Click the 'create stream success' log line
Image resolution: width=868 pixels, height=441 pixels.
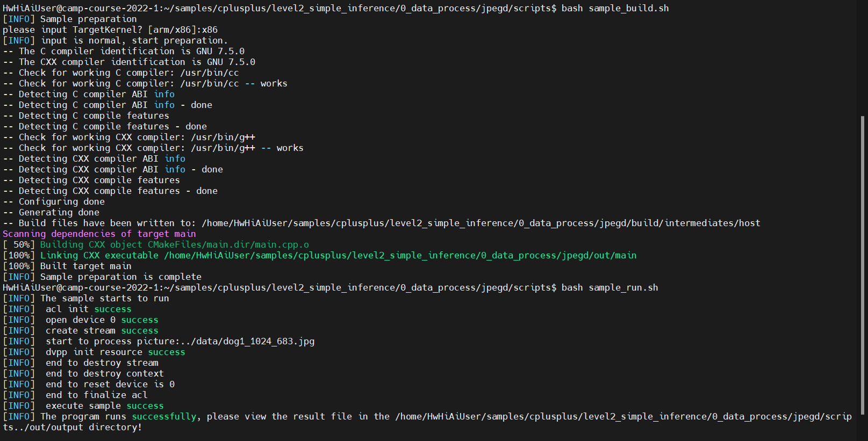point(102,331)
